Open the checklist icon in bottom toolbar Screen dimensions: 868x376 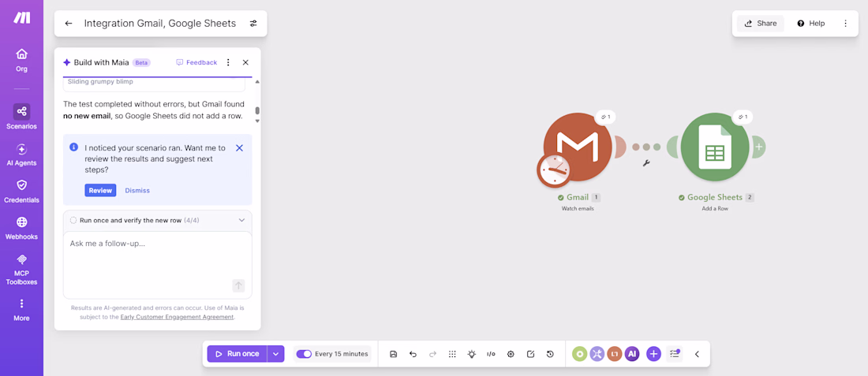[674, 354]
